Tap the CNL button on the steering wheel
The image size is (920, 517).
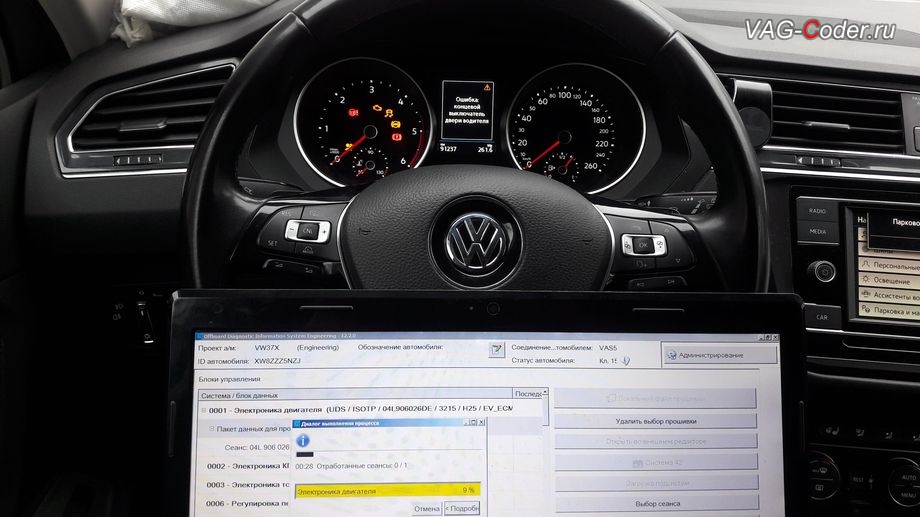pos(307,231)
